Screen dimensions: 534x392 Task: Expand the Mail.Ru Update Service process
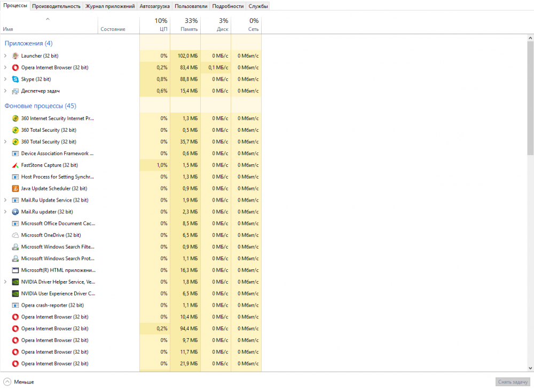coord(5,200)
